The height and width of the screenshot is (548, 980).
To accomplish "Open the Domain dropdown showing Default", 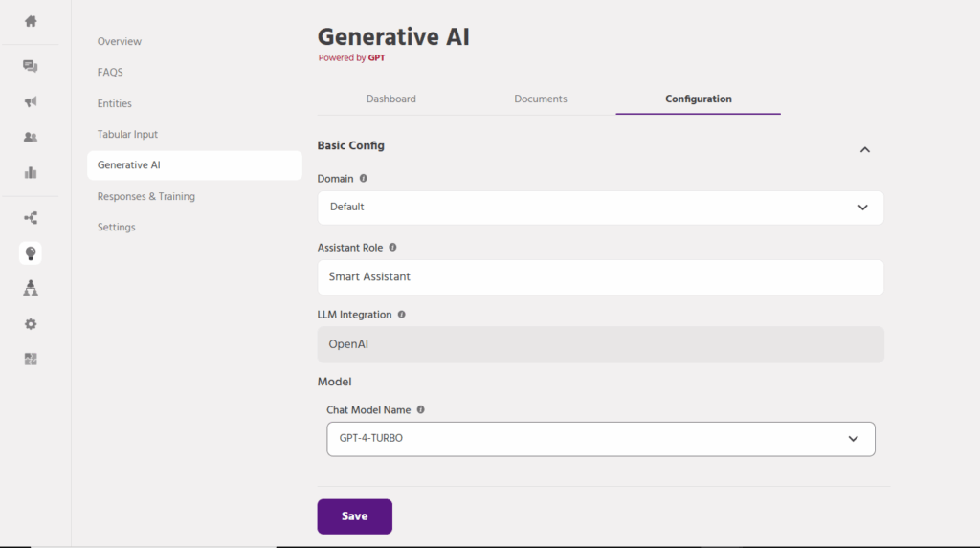I will point(600,208).
